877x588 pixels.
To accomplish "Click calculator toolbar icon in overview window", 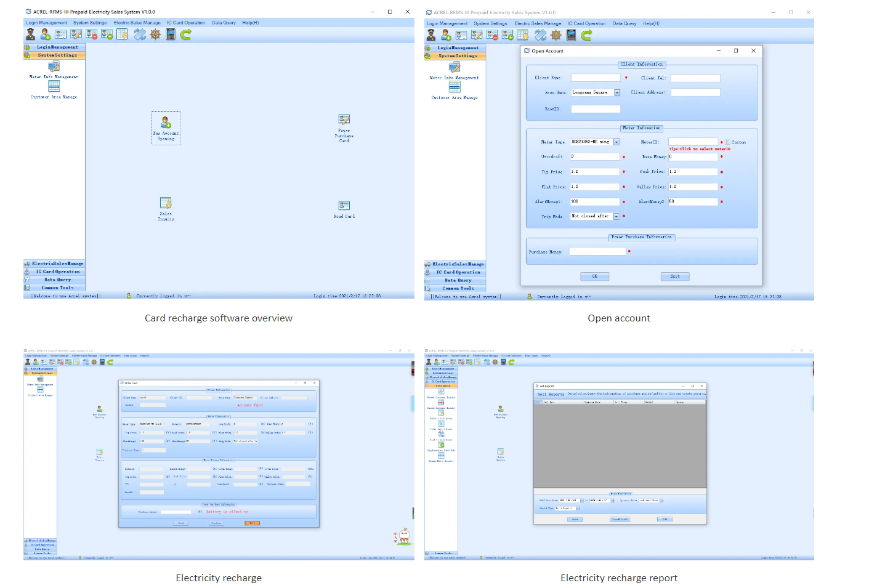I will pyautogui.click(x=171, y=35).
